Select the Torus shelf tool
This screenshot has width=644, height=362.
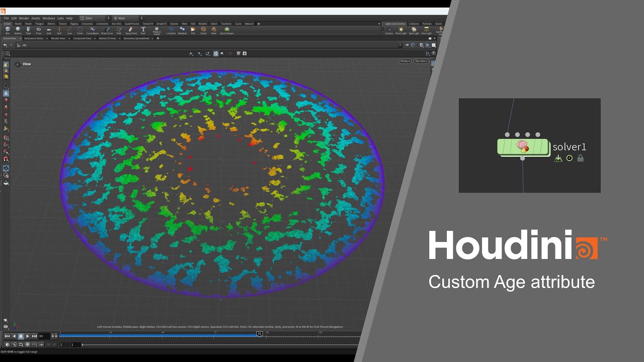click(39, 31)
